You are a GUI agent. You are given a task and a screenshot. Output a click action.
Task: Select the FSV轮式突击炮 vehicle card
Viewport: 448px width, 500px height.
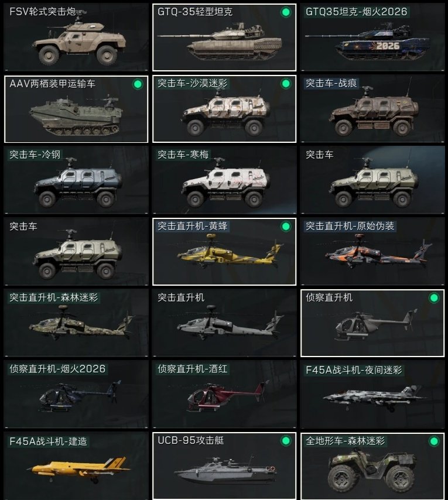[76, 37]
